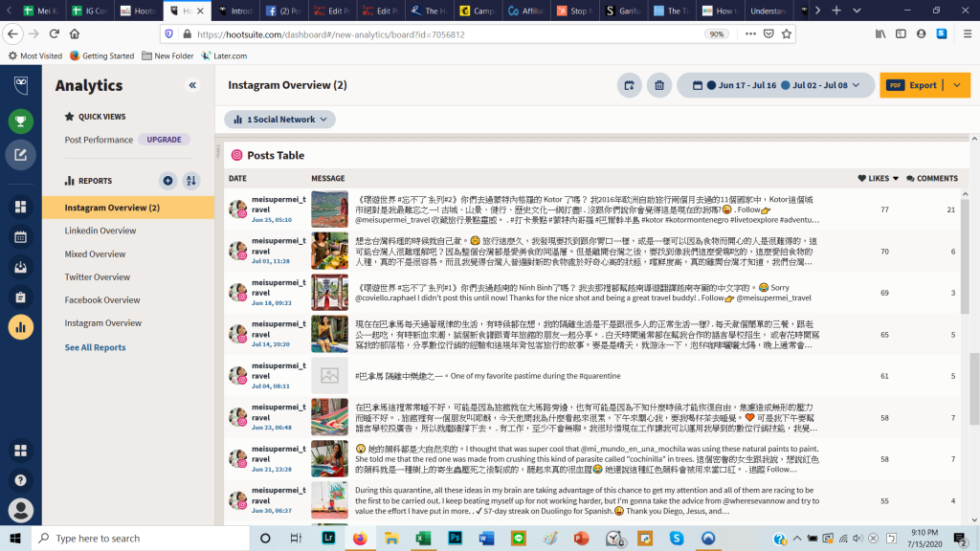Click the schedule report calendar icon
The width and height of the screenshot is (980, 551).
coord(630,85)
